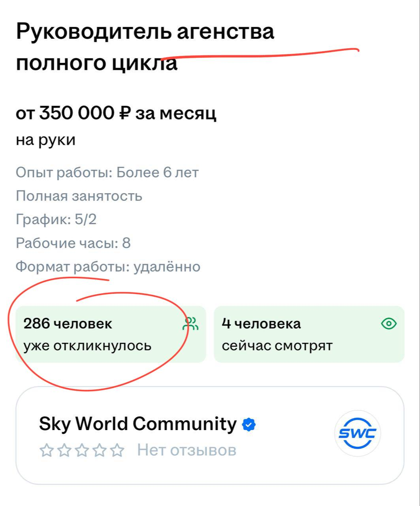Select the second rating star

[x=64, y=450]
